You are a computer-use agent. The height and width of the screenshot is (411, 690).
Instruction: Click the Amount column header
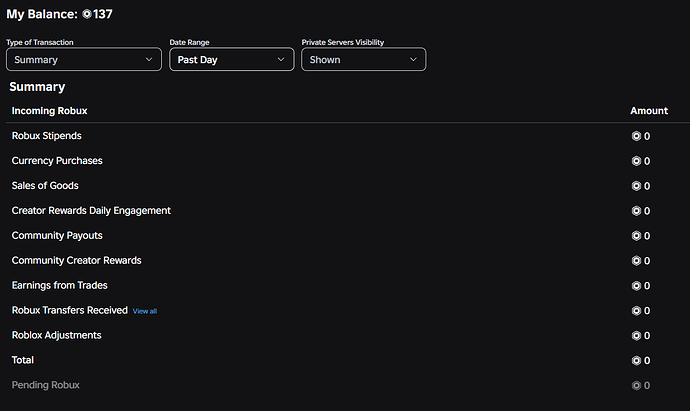click(x=649, y=111)
